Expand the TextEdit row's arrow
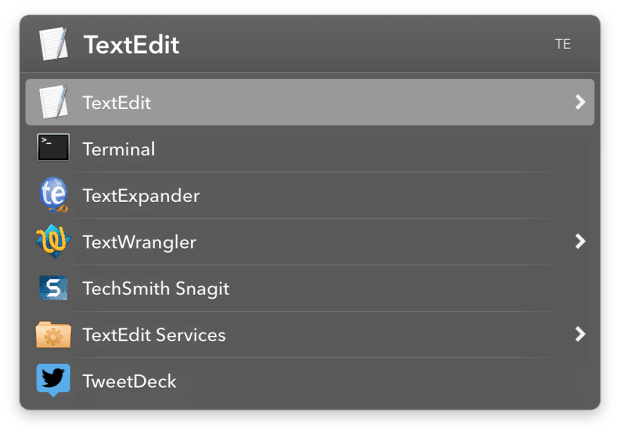The image size is (620, 434). tap(580, 102)
